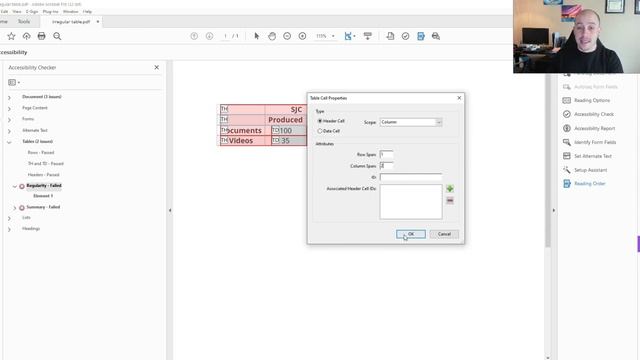Open the fit page options icon
Image resolution: width=640 pixels, height=360 pixels.
(x=349, y=36)
